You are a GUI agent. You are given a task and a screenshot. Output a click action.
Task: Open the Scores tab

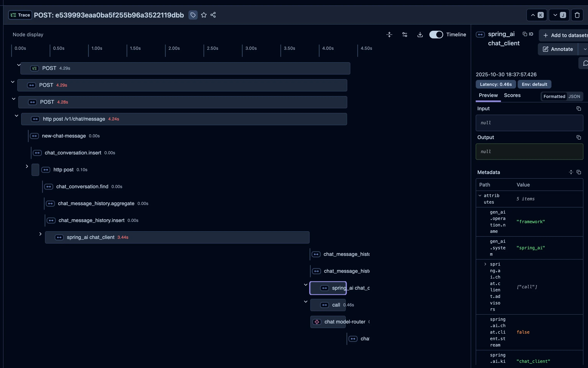[x=512, y=95]
